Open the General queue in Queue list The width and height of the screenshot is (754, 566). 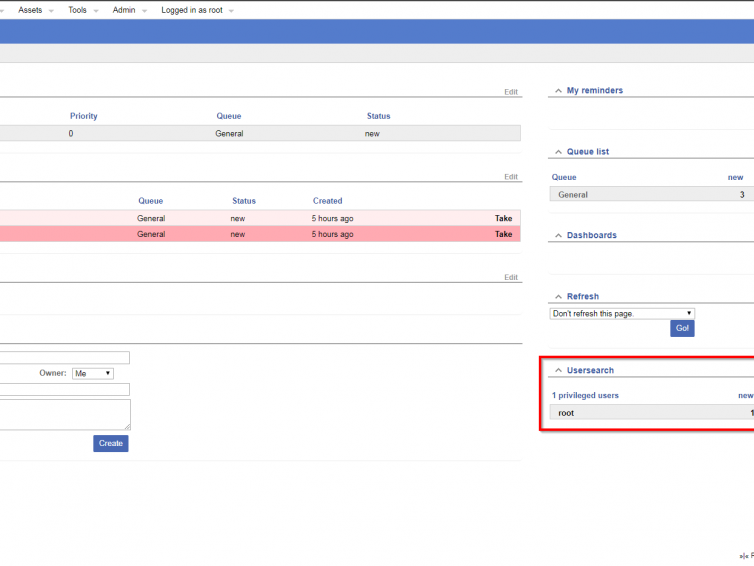click(573, 195)
